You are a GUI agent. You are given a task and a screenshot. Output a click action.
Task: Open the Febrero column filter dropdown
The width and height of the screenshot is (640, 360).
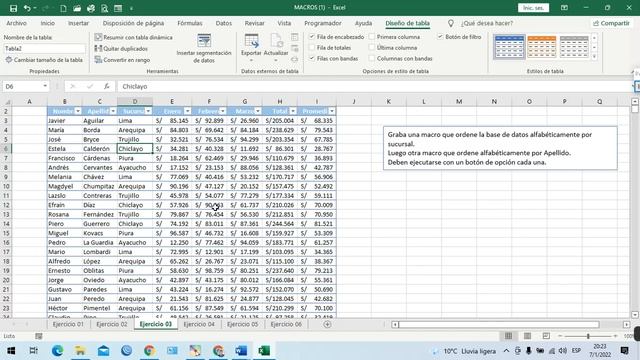coord(222,111)
